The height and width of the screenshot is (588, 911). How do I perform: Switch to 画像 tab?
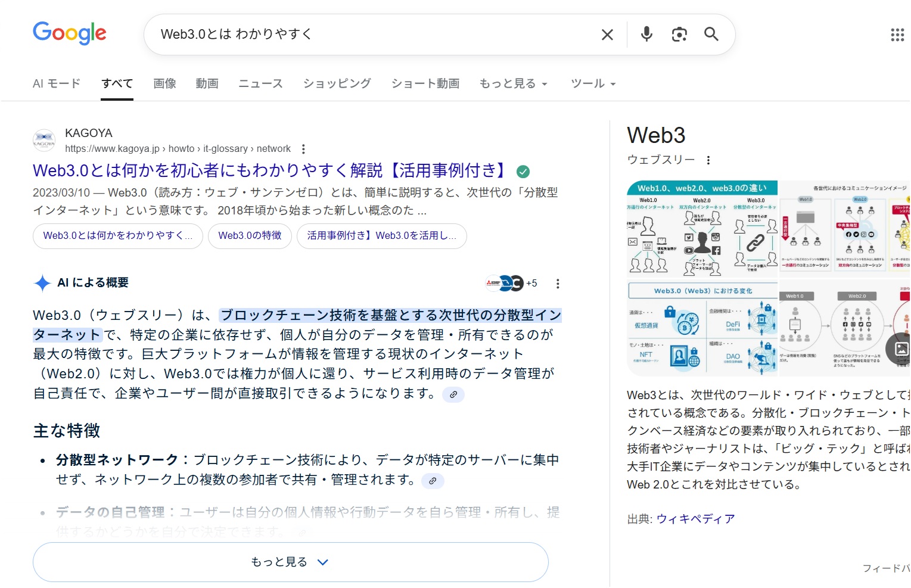coord(164,83)
